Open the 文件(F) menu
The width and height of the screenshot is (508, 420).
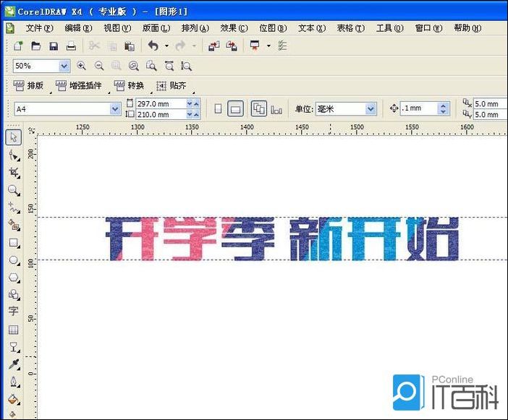pyautogui.click(x=39, y=28)
